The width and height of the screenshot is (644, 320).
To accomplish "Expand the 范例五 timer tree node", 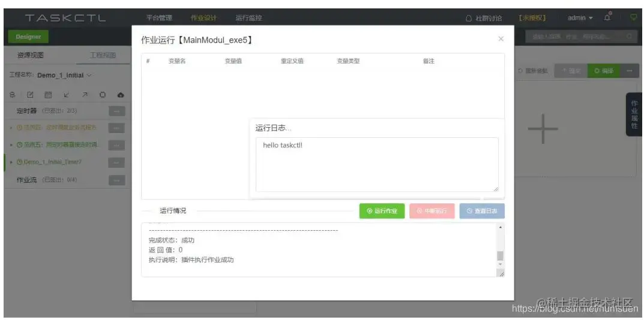I will pos(12,145).
